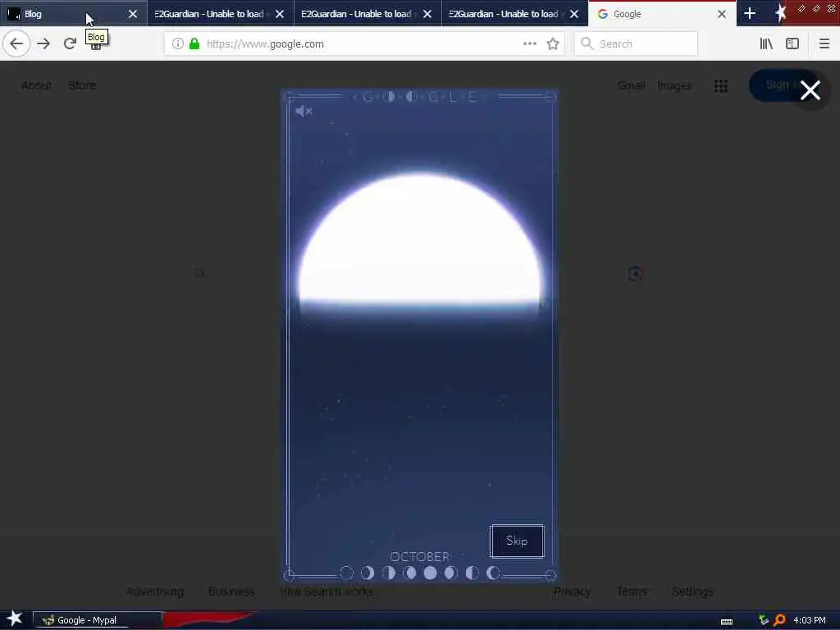
Task: Open the Library bookshelf menu
Action: pos(767,44)
